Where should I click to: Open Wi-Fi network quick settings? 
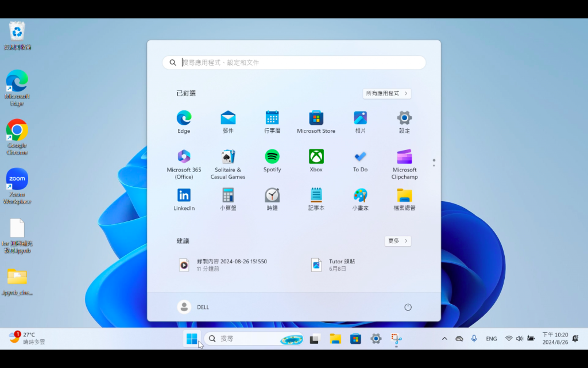(509, 339)
